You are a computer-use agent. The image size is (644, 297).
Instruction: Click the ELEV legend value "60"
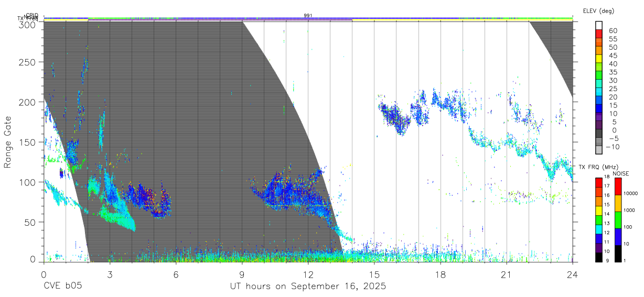click(613, 30)
